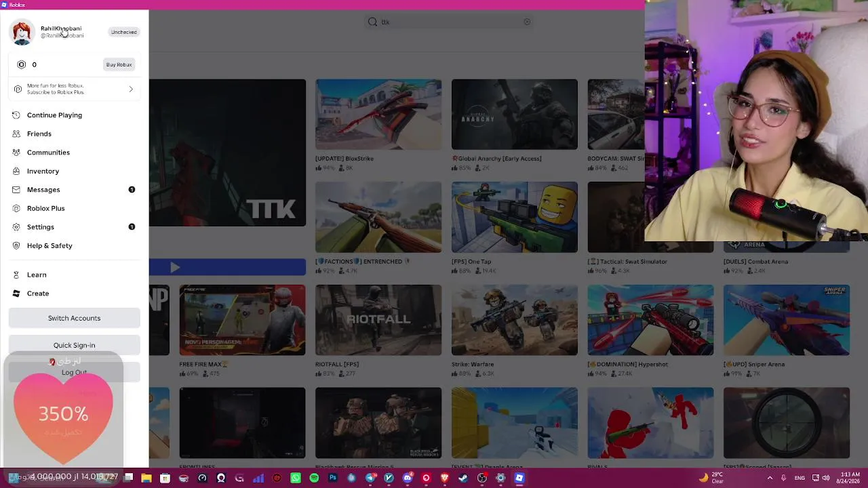Show hidden system tray icons
The width and height of the screenshot is (868, 488).
click(770, 478)
